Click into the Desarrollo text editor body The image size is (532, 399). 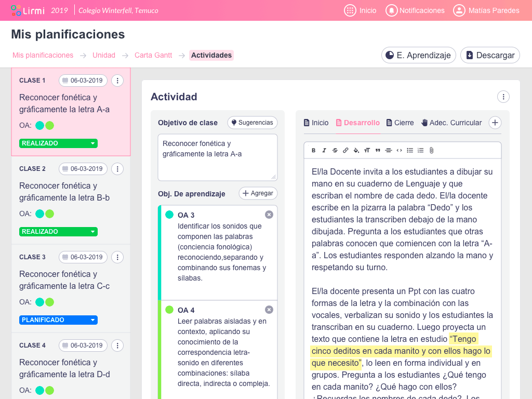pos(403,278)
